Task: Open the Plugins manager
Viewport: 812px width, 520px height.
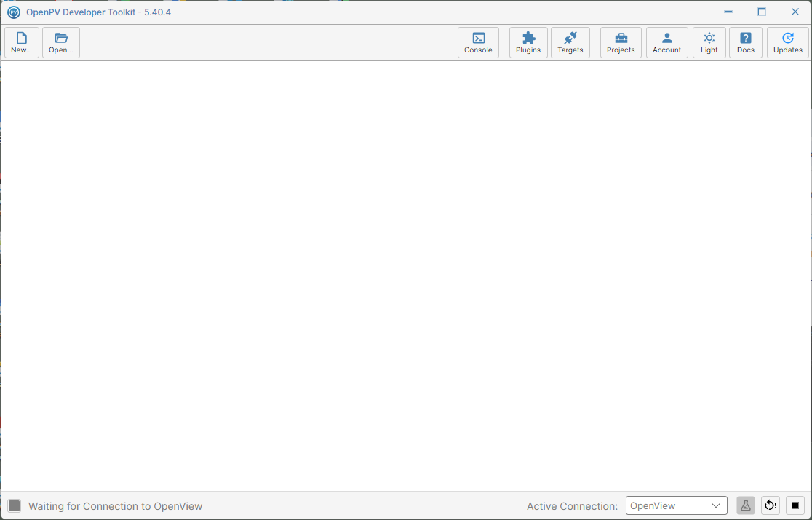Action: click(x=528, y=42)
